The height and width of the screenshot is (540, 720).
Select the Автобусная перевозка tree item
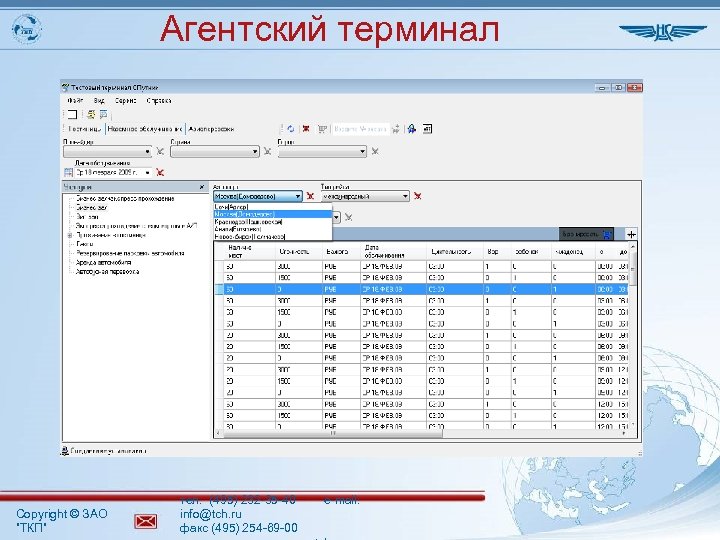tap(107, 271)
